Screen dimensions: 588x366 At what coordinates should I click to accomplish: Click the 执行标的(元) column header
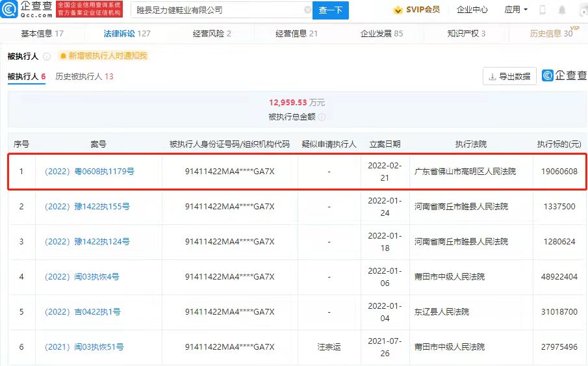coord(559,144)
